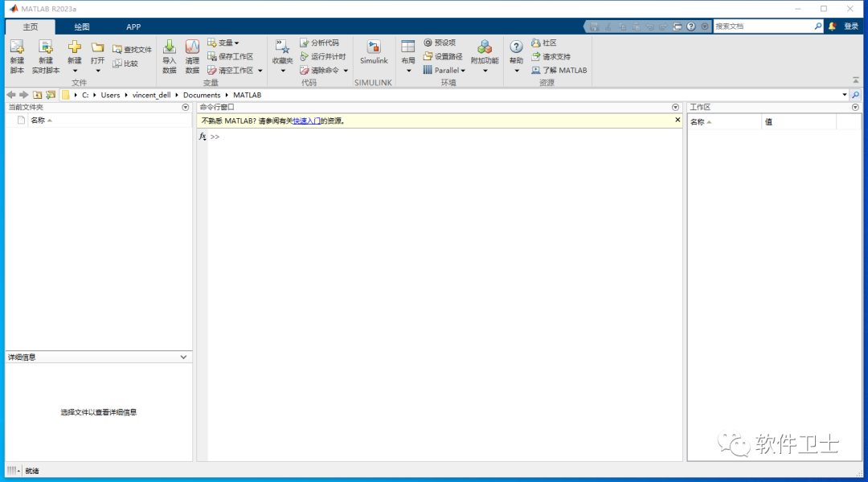This screenshot has height=482, width=868.
Task: Click Users in the address path
Action: 110,95
